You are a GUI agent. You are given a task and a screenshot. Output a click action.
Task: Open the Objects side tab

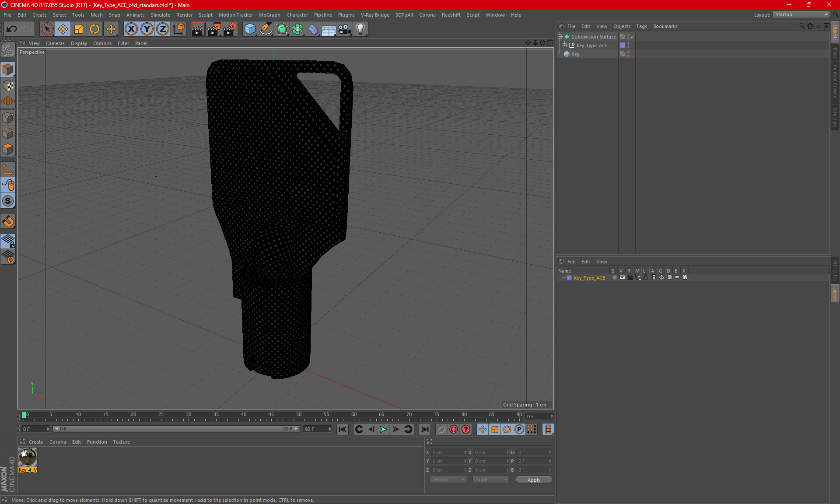[835, 33]
